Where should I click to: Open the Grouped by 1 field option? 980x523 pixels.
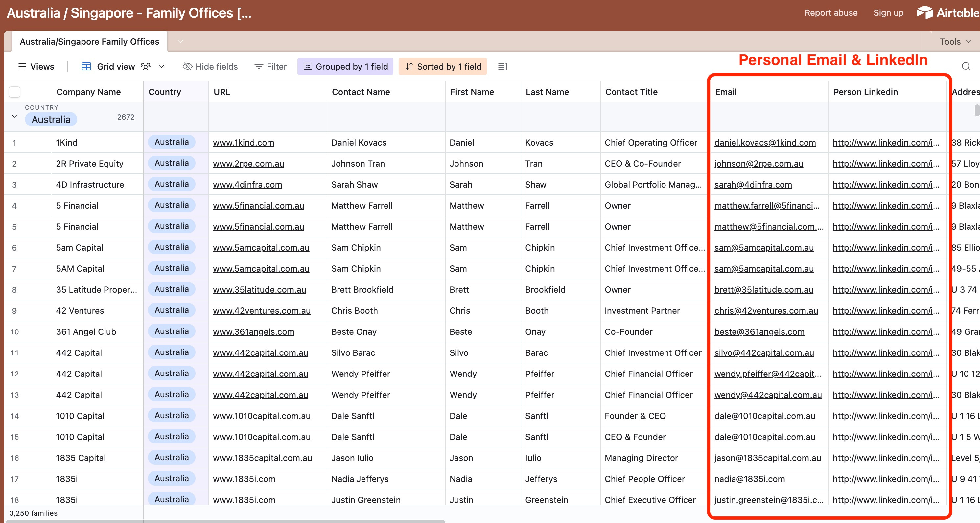[x=345, y=67]
